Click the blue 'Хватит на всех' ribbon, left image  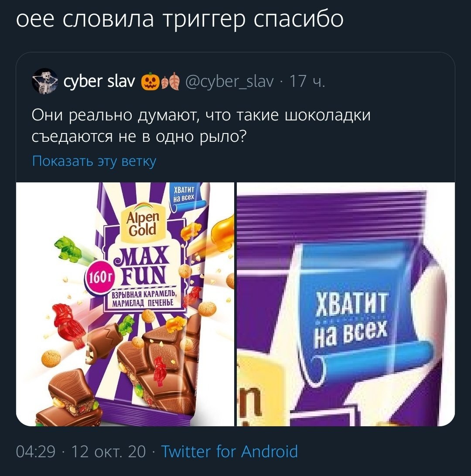[184, 196]
